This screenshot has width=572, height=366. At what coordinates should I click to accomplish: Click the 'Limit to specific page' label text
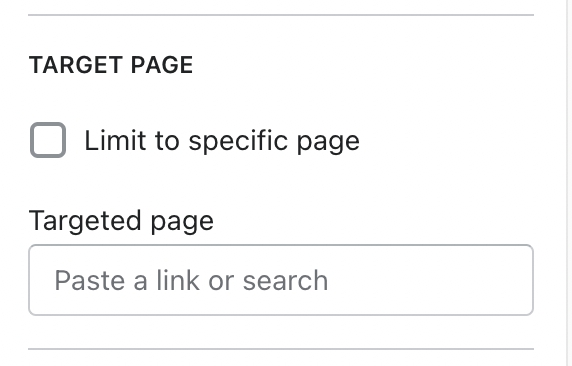tap(222, 141)
